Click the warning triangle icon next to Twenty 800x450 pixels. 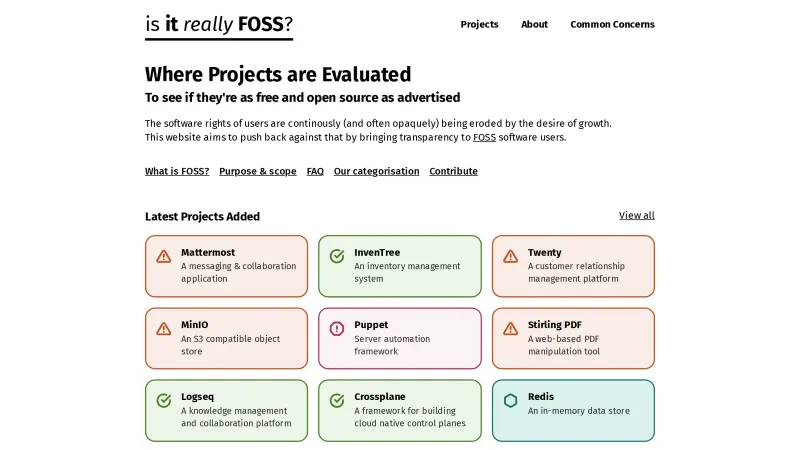point(510,256)
